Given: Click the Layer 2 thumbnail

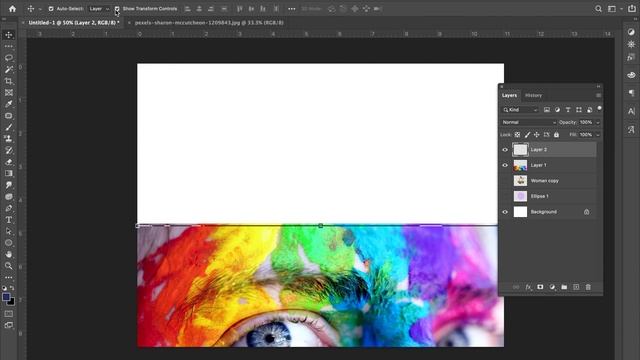Looking at the screenshot, I should [520, 150].
